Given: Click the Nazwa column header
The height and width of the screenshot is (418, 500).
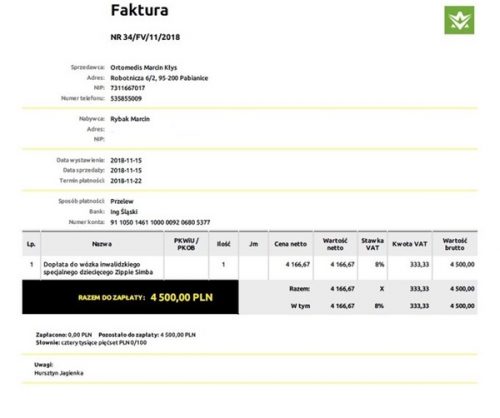Looking at the screenshot, I should click(x=102, y=244).
